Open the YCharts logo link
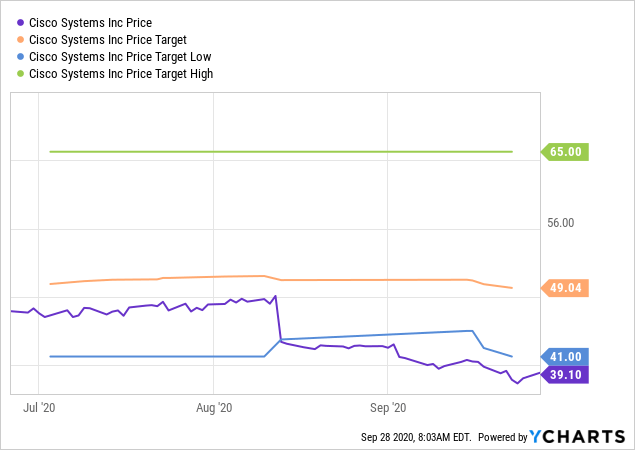The height and width of the screenshot is (450, 635). pos(576,437)
